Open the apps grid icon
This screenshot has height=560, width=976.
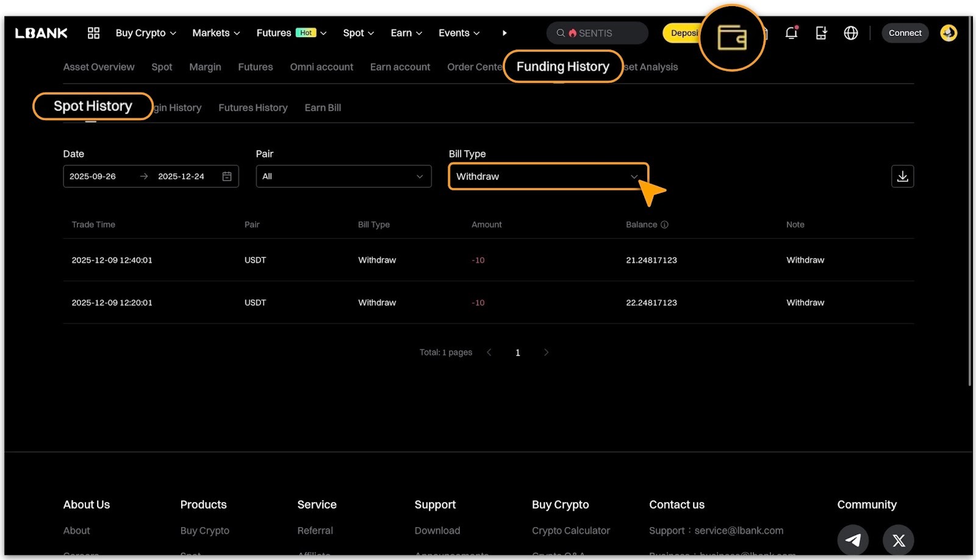point(93,33)
